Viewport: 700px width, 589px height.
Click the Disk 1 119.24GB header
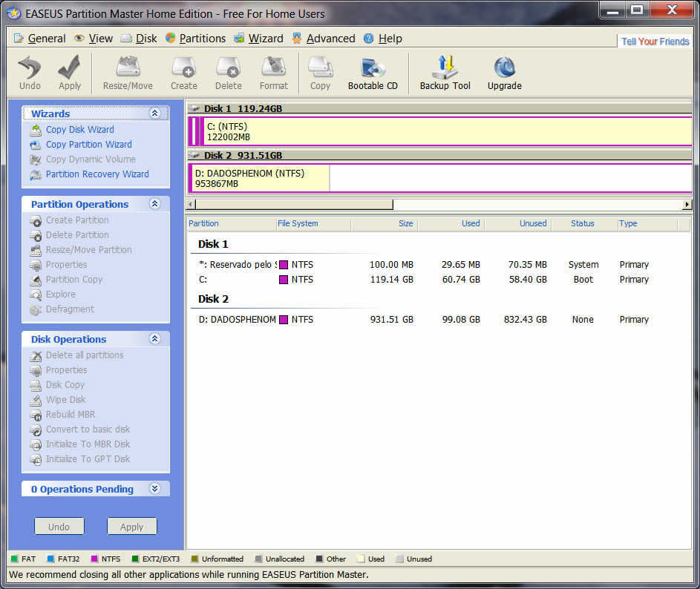click(439, 108)
